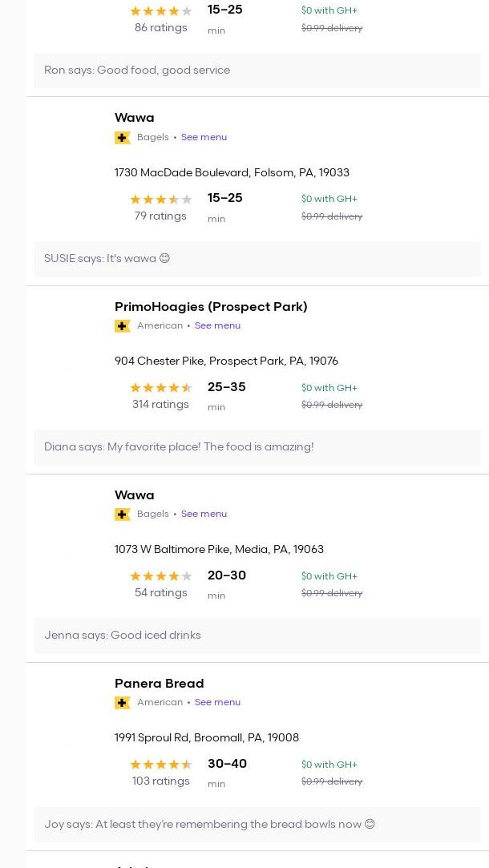
Task: Click GH+ badge for Wawa on MacDade Boulevard
Action: point(123,138)
